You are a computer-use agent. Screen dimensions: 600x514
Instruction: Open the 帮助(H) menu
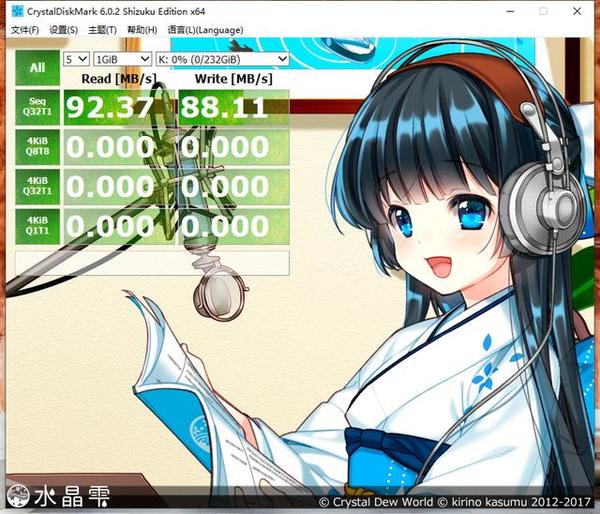click(142, 30)
